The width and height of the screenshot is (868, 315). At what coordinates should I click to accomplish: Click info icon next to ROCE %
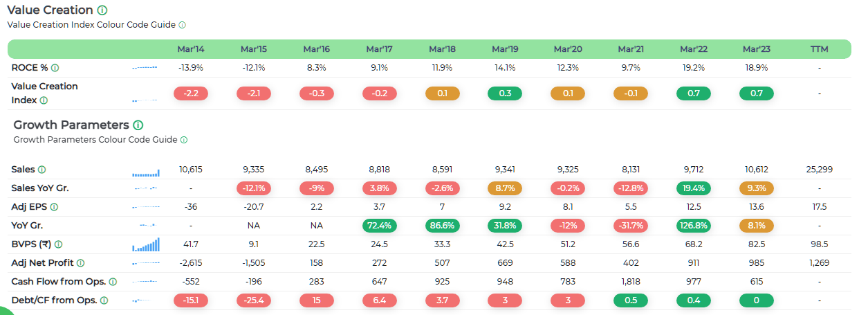[55, 68]
